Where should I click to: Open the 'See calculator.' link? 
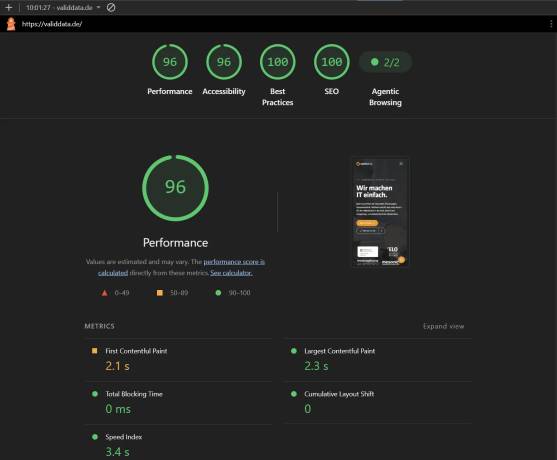click(231, 273)
